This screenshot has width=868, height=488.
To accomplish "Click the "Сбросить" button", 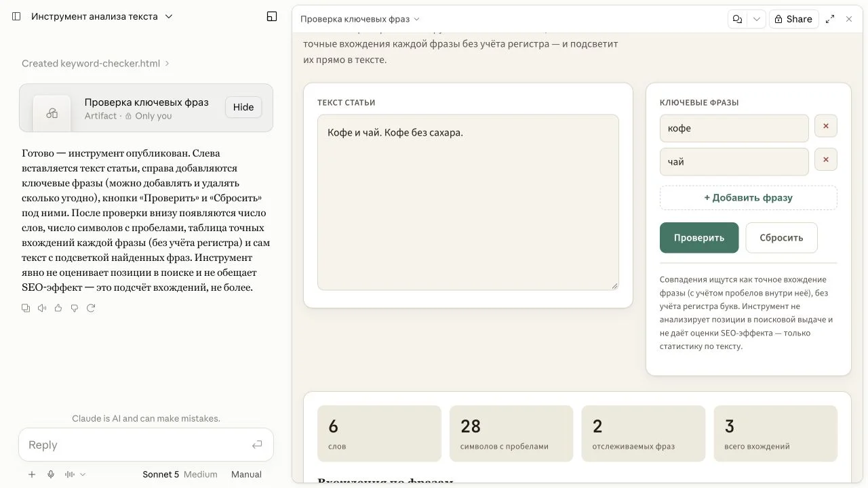I will 781,238.
